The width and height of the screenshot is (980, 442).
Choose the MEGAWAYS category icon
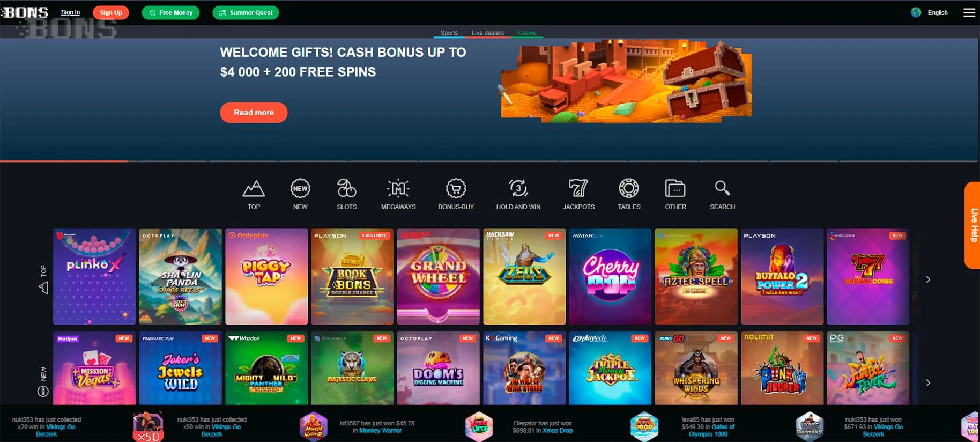(x=398, y=189)
